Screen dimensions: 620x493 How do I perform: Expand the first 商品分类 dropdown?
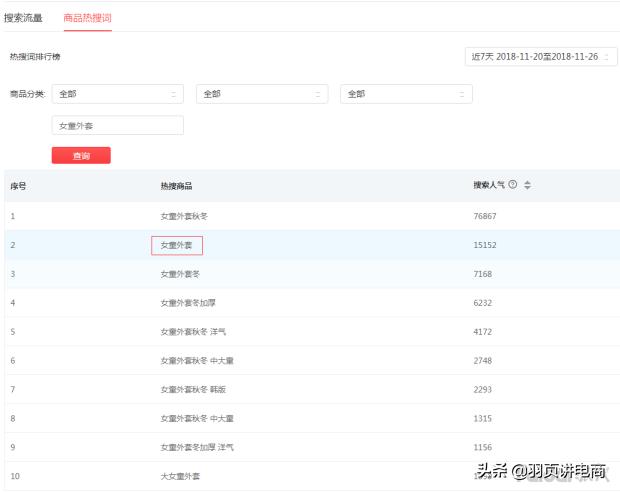pos(117,94)
